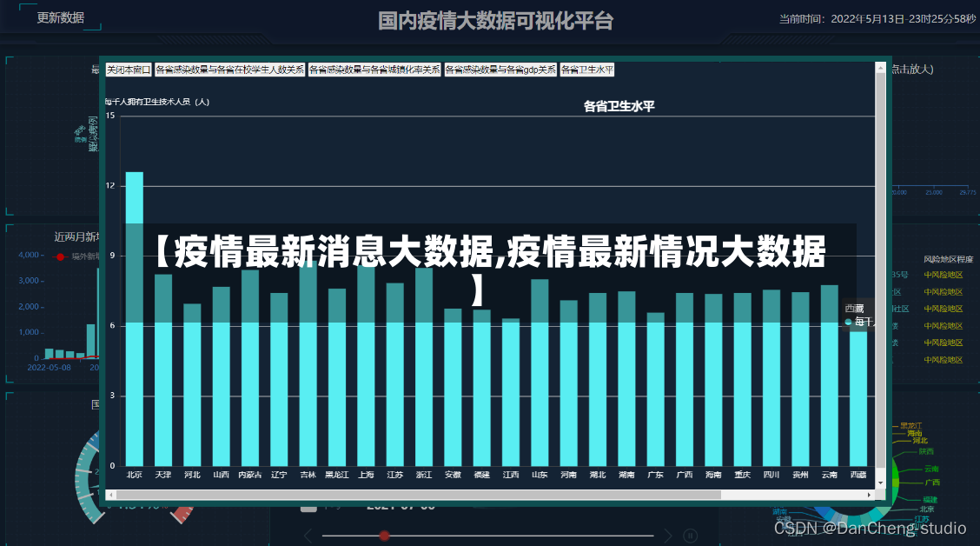
Task: Click the 当前时间 clock text
Action: 877,19
